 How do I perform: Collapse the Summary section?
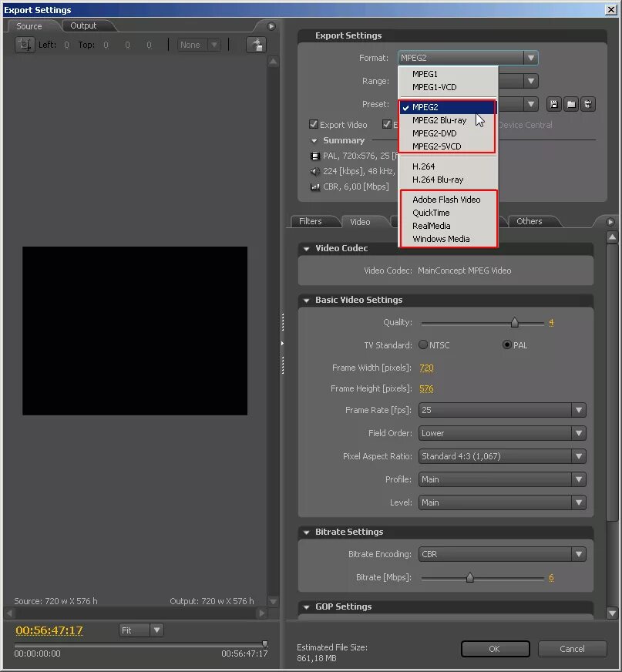314,140
